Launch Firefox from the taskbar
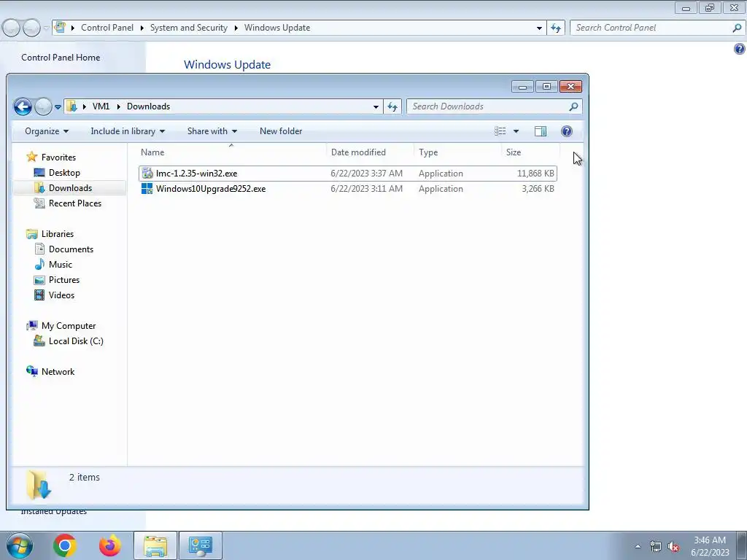The image size is (747, 560). coord(110,545)
